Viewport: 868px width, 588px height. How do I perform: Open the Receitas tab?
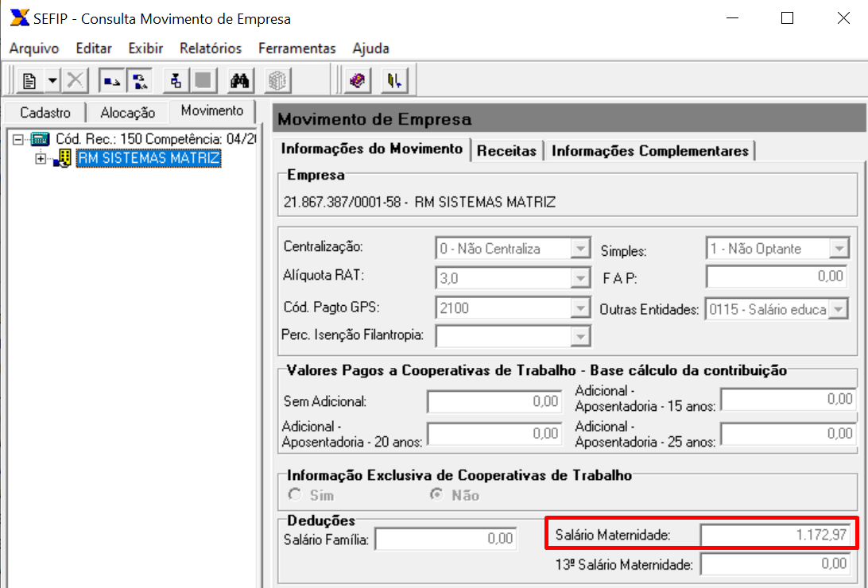[x=506, y=151]
